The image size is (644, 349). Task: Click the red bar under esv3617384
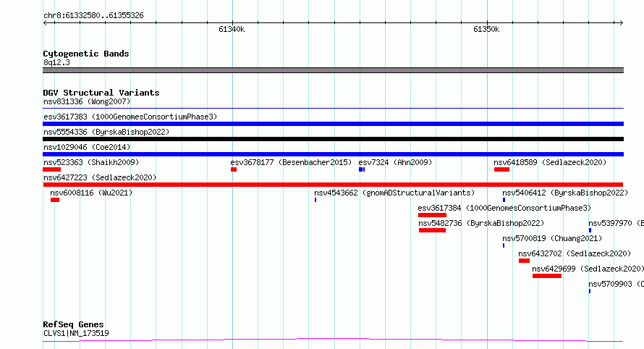[x=432, y=215]
